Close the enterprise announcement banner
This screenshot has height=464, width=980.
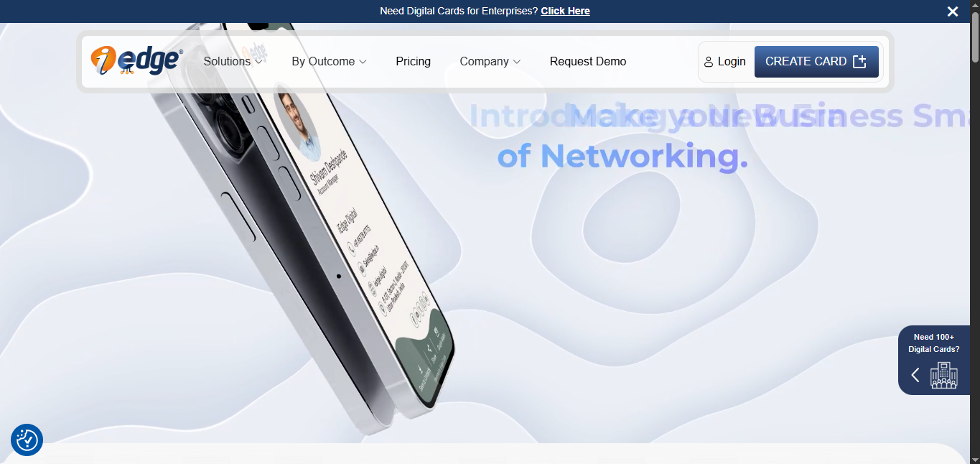(952, 11)
